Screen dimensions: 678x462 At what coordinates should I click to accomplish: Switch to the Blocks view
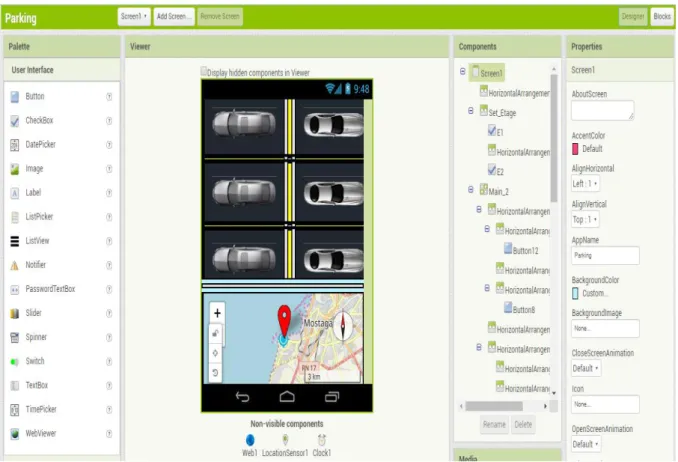tap(662, 16)
